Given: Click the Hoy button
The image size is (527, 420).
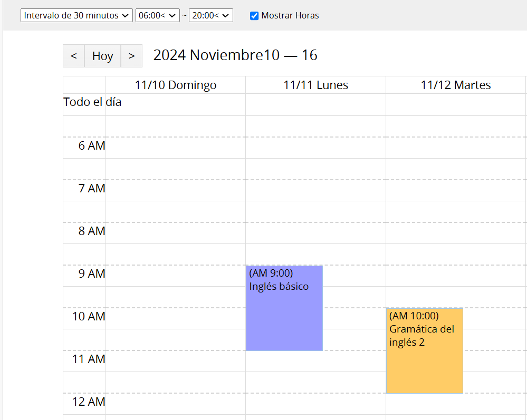Looking at the screenshot, I should pyautogui.click(x=102, y=56).
